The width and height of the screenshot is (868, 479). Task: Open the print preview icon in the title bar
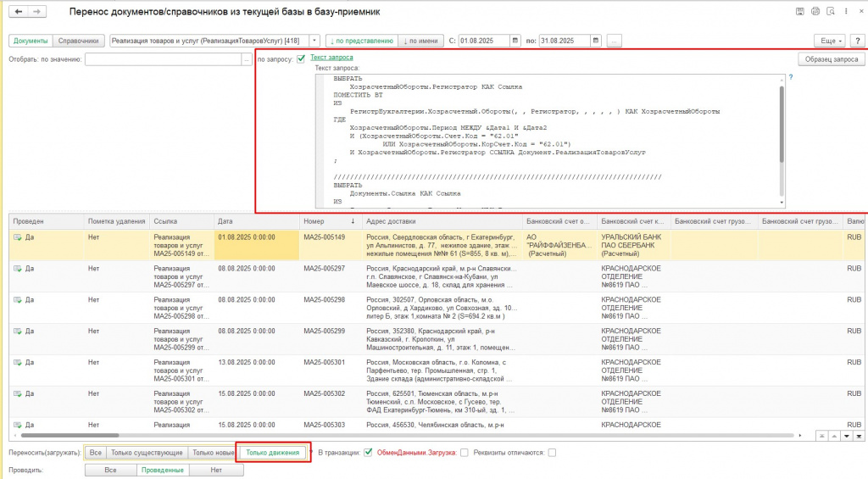click(831, 11)
